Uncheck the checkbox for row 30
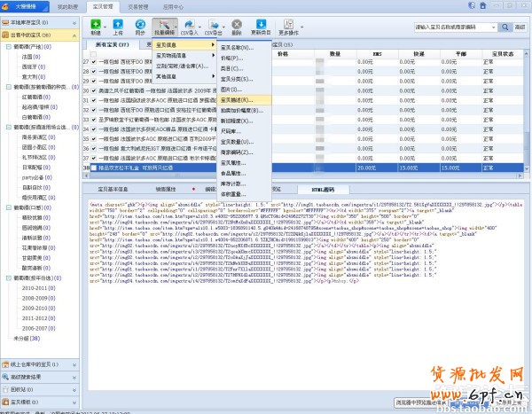 click(94, 90)
